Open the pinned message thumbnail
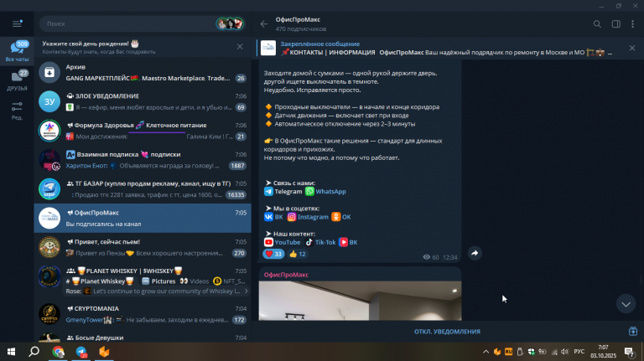Image resolution: width=644 pixels, height=361 pixels. 268,48
